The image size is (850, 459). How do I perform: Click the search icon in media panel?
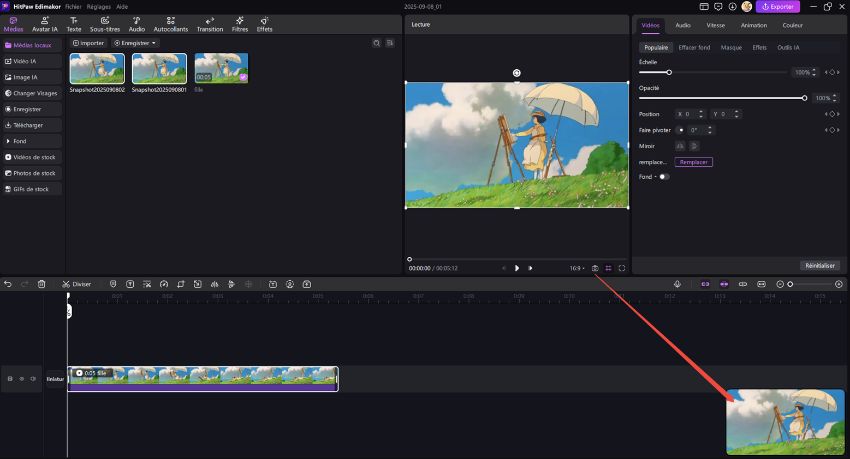pyautogui.click(x=376, y=43)
